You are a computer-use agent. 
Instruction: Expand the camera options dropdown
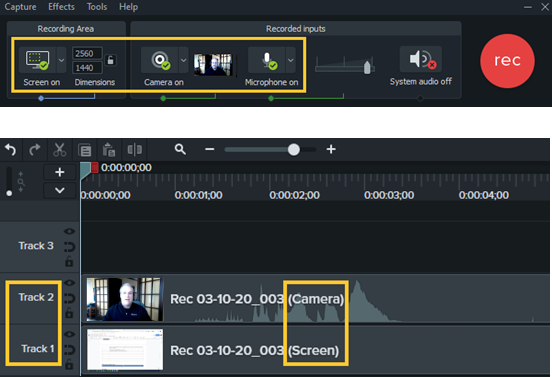(183, 60)
